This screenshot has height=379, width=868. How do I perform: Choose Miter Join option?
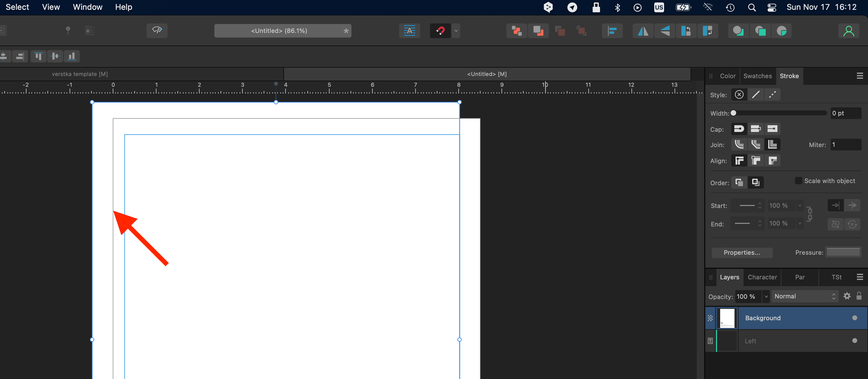[772, 144]
